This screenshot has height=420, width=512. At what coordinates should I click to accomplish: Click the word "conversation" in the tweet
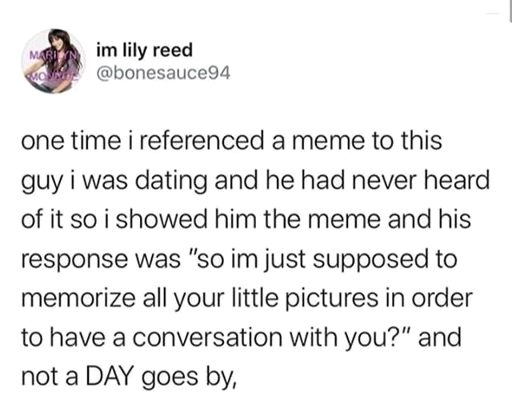(x=208, y=338)
